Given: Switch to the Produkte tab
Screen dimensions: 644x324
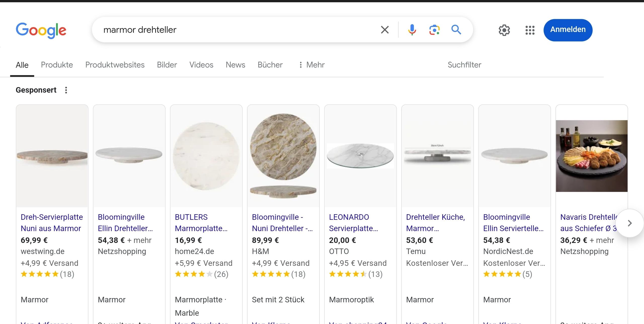Looking at the screenshot, I should 57,65.
